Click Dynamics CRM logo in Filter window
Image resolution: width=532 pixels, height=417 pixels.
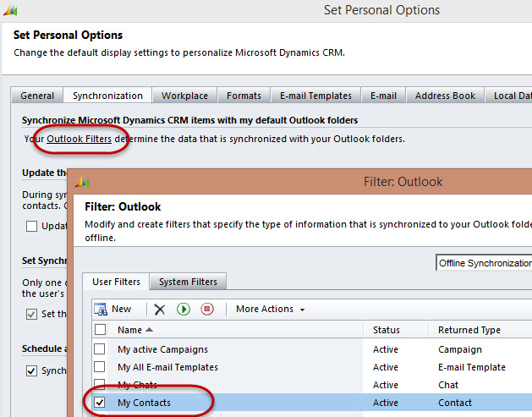click(82, 182)
